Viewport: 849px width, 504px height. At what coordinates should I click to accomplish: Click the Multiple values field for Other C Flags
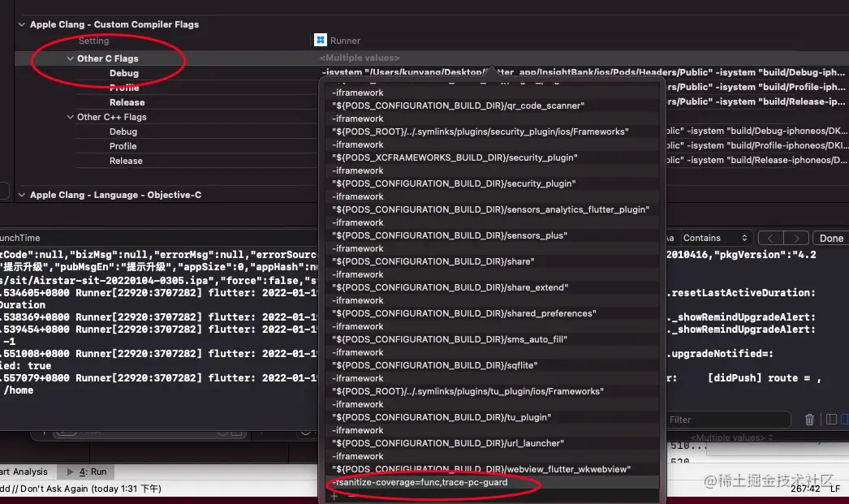click(x=360, y=58)
